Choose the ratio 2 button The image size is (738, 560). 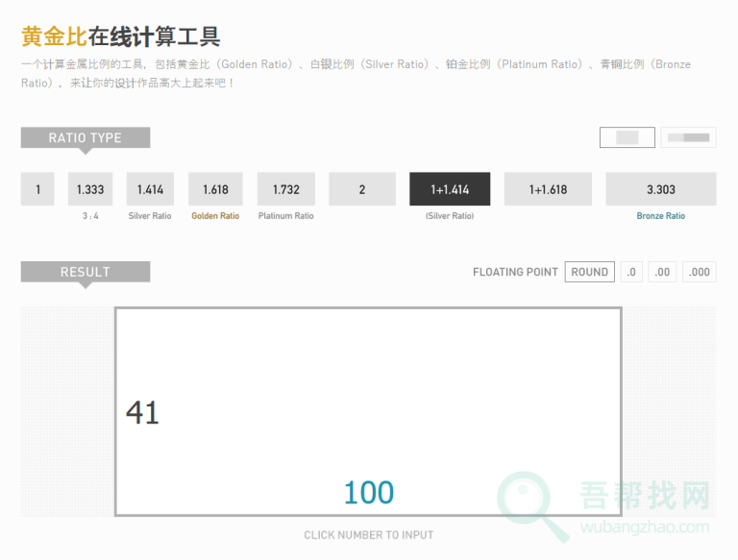362,189
